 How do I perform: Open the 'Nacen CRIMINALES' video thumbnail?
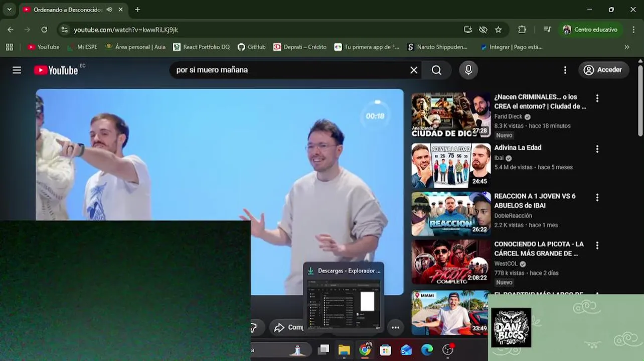pyautogui.click(x=451, y=115)
